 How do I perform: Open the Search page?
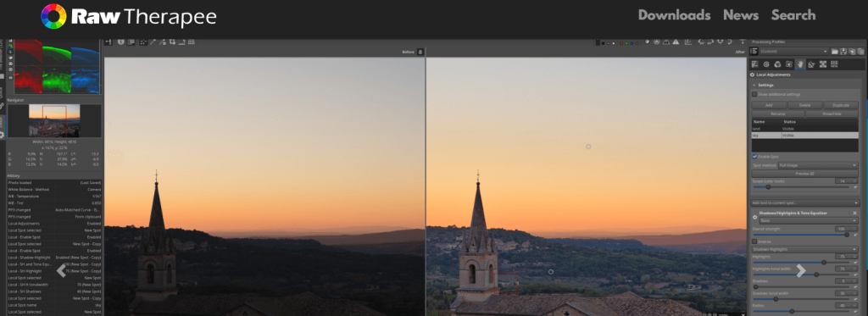point(793,15)
